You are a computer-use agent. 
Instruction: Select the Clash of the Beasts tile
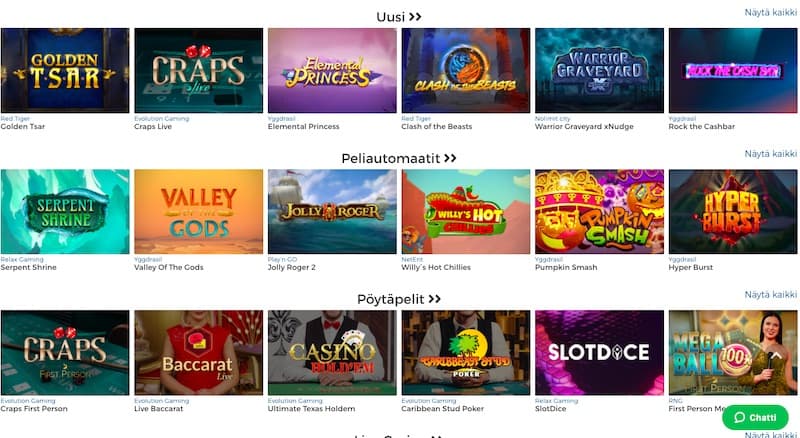[x=466, y=70]
